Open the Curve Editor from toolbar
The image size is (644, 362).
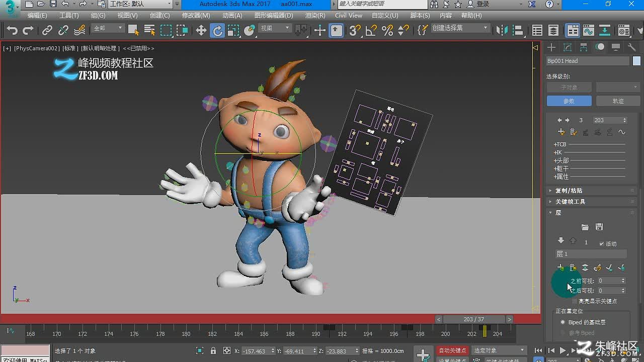click(589, 31)
